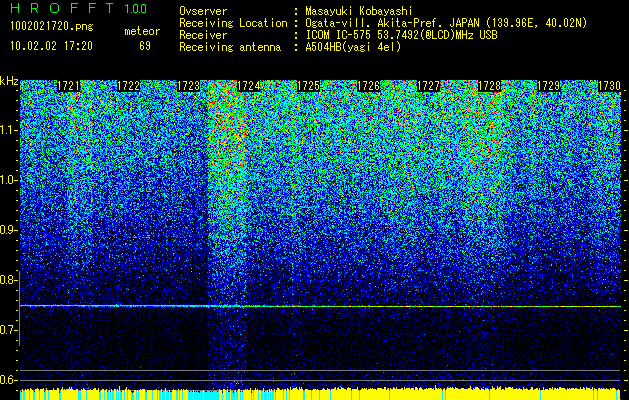Click the Receiving Location label
The width and height of the screenshot is (629, 400).
(233, 23)
